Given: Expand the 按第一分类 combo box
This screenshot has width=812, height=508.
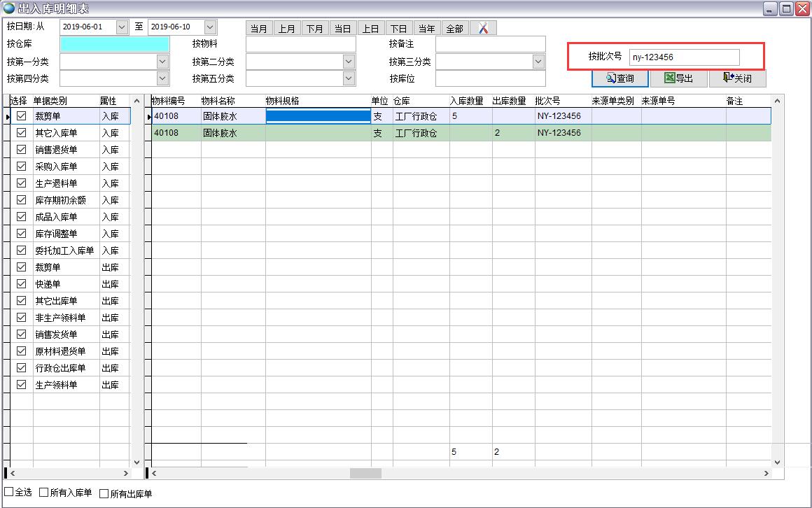Looking at the screenshot, I should point(162,62).
